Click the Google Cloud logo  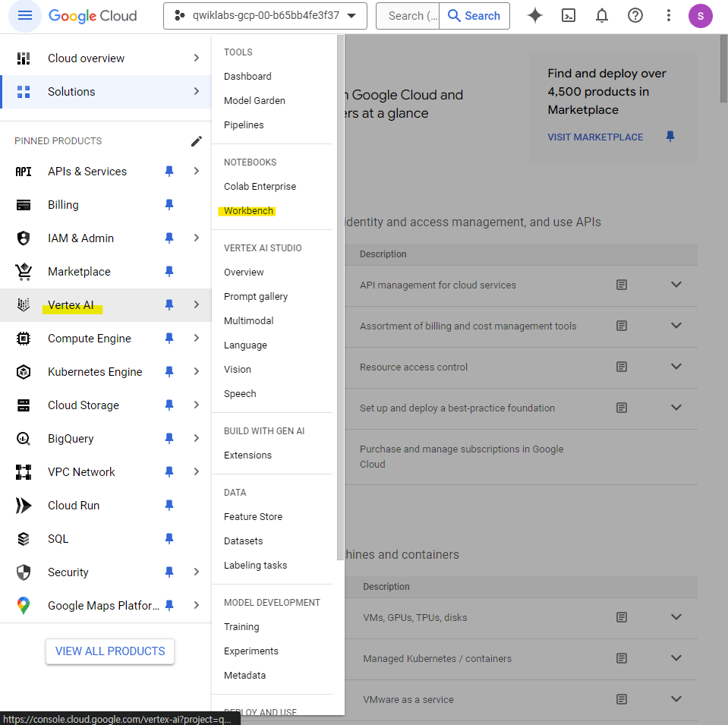pos(93,16)
